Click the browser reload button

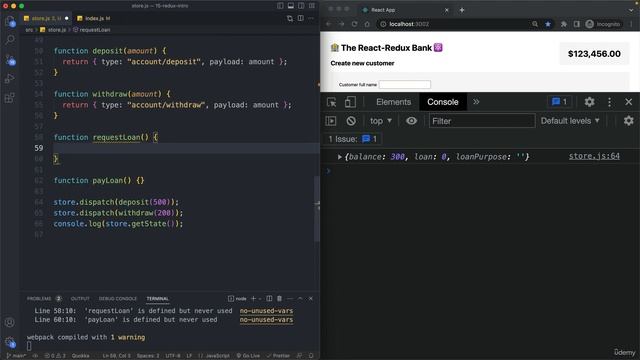(354, 24)
